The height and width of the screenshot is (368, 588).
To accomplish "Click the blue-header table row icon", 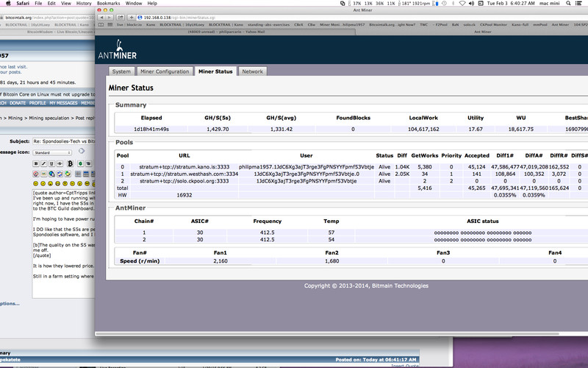I will (x=86, y=174).
